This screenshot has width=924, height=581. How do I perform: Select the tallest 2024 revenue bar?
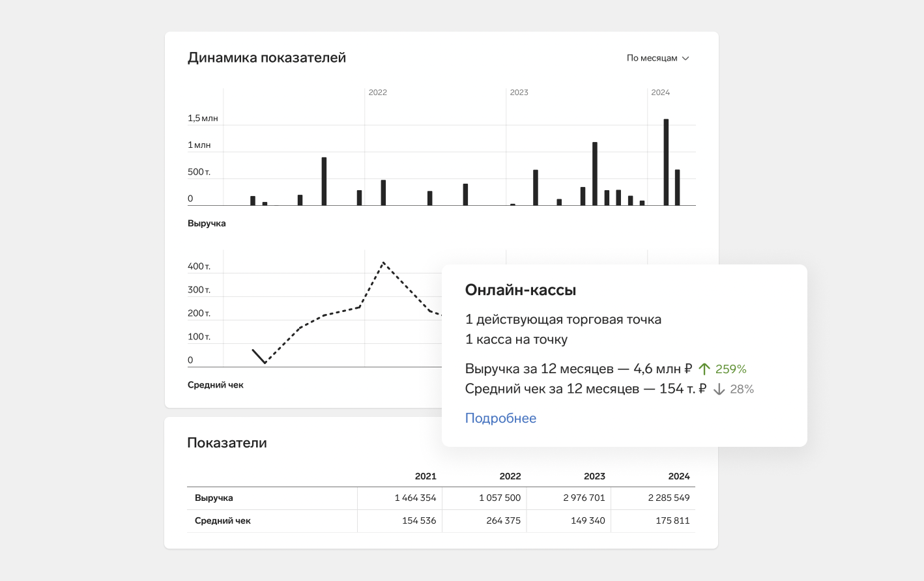[x=666, y=162]
